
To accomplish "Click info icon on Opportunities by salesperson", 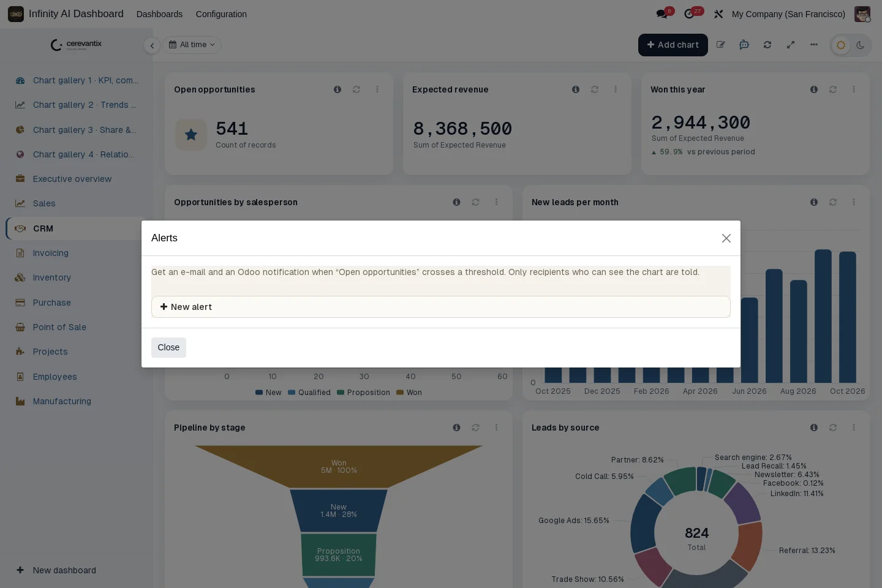I will pyautogui.click(x=456, y=202).
